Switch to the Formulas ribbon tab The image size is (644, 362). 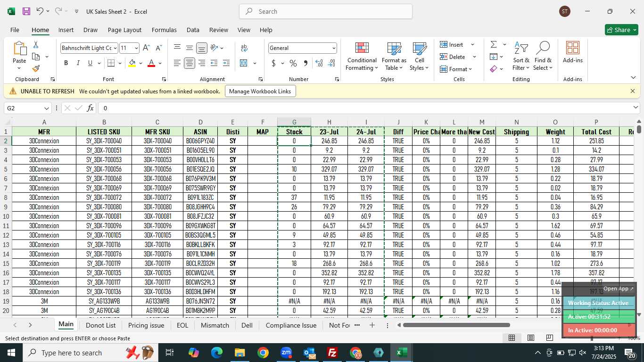pyautogui.click(x=164, y=30)
